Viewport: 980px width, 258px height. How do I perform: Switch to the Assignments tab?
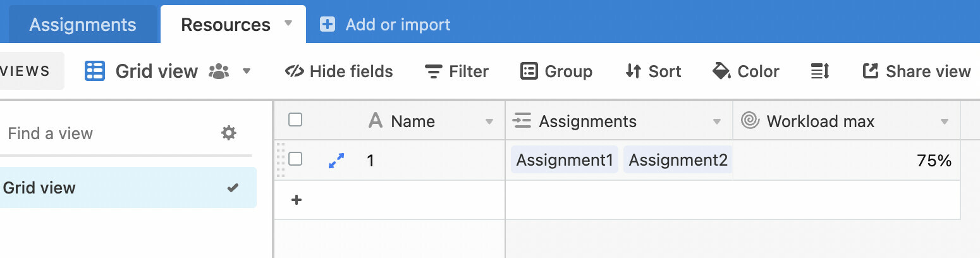83,25
